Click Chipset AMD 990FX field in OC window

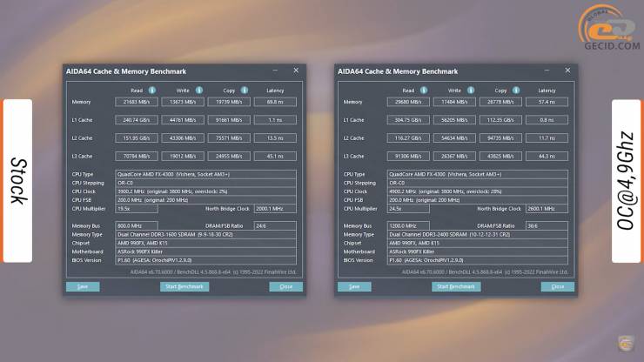click(478, 243)
